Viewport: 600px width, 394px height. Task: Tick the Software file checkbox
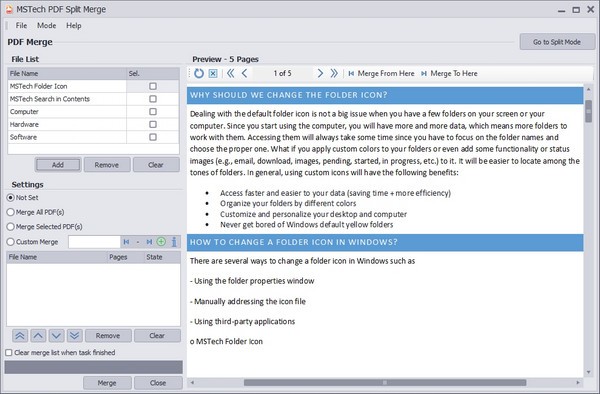tap(153, 137)
